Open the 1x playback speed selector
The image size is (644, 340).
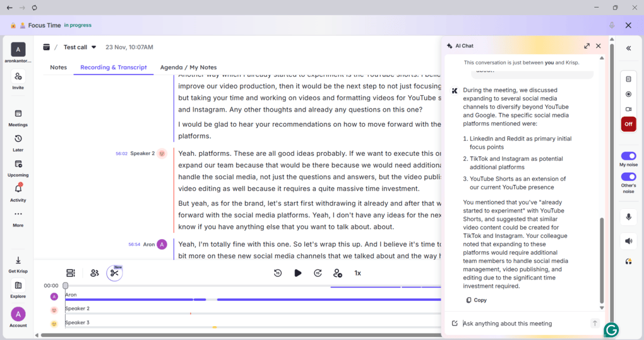(357, 273)
